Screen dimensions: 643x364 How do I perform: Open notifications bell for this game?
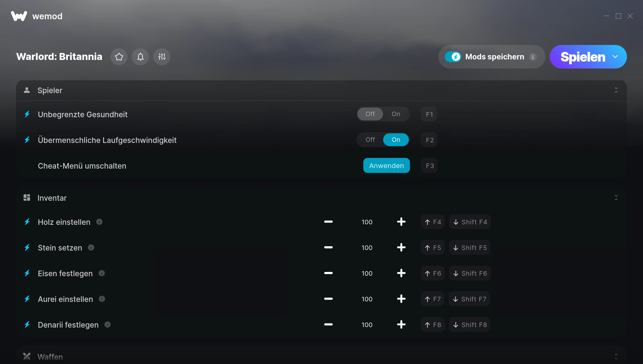tap(140, 57)
